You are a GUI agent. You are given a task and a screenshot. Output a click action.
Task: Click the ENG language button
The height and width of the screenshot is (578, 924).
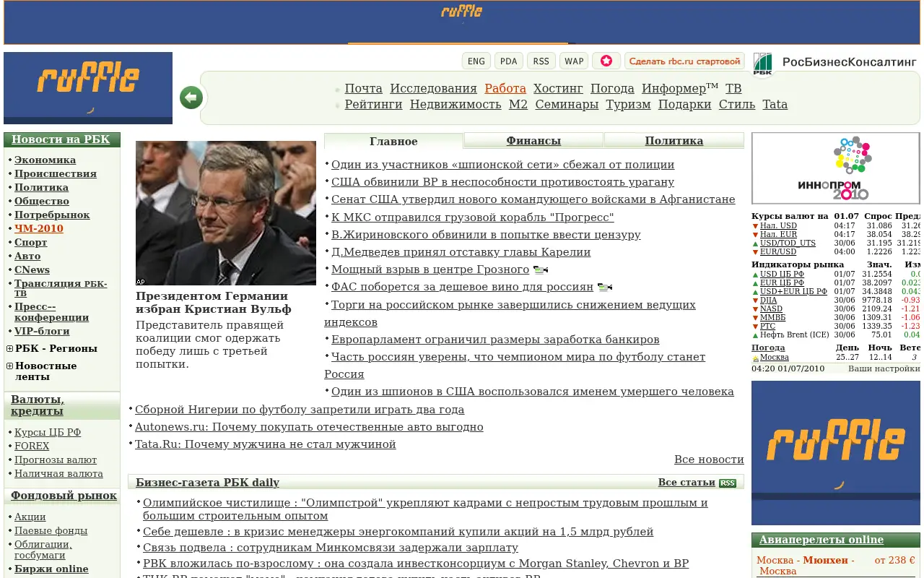(476, 61)
